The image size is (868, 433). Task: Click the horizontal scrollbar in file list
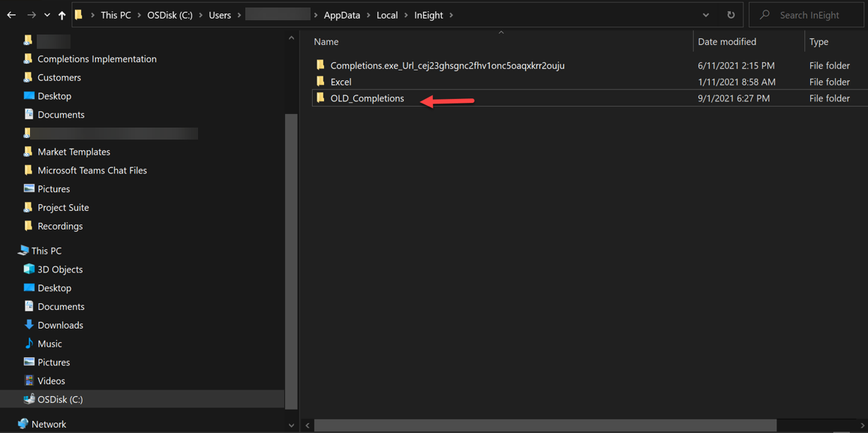(545, 425)
